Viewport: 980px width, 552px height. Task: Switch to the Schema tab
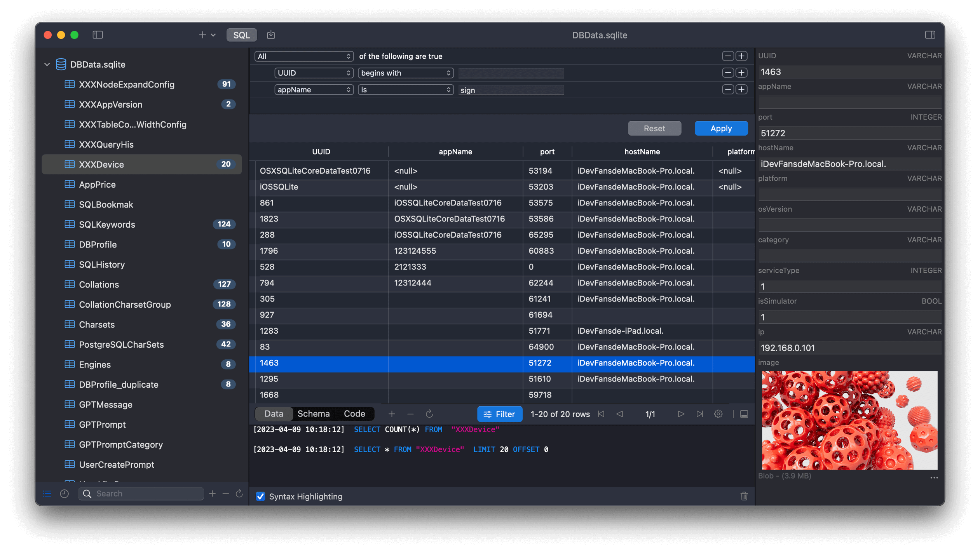314,413
